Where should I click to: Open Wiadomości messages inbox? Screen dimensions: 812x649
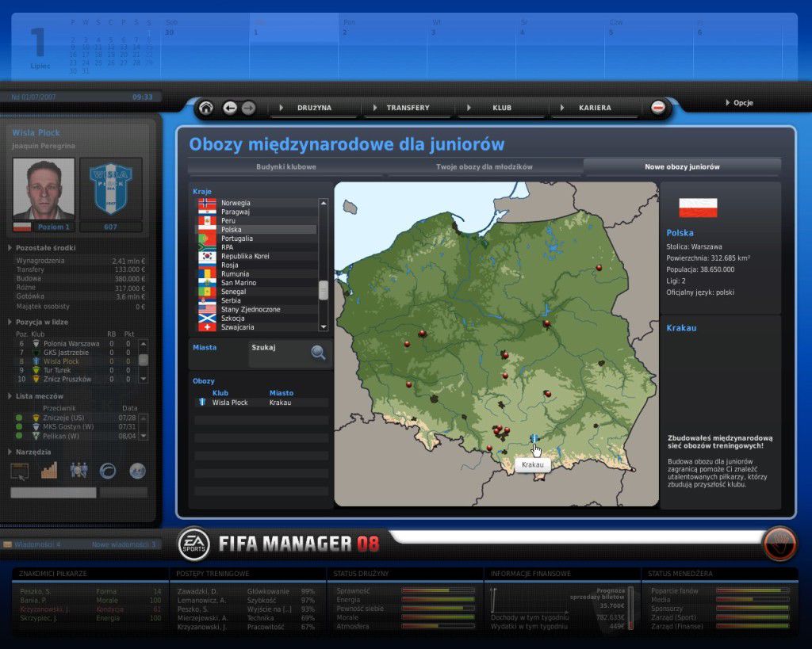pos(33,544)
